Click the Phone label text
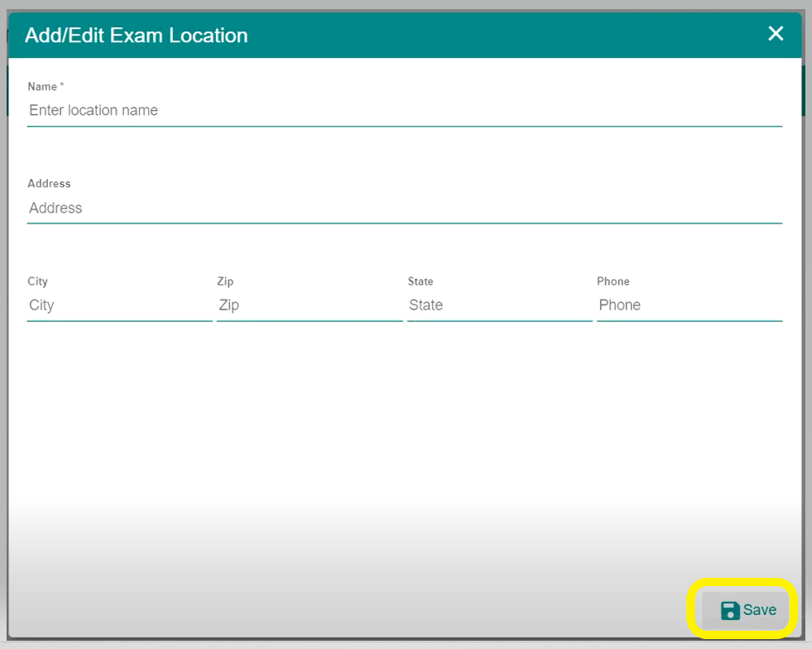The height and width of the screenshot is (649, 812). point(613,281)
